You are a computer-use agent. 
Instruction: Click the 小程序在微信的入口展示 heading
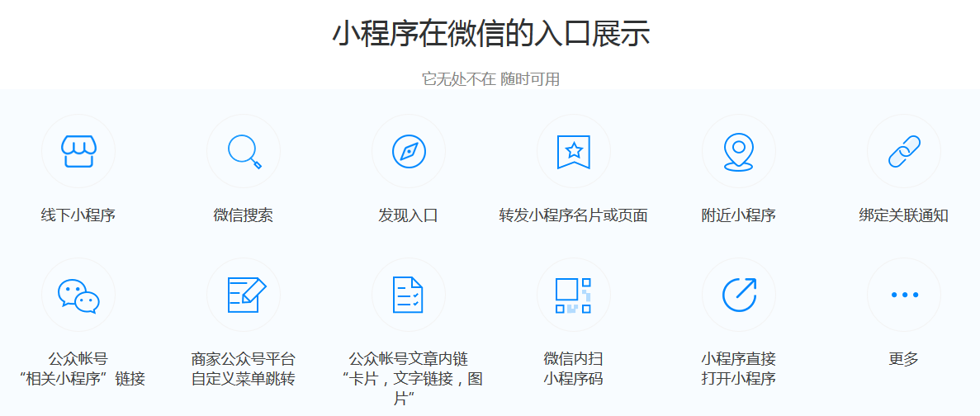click(490, 35)
